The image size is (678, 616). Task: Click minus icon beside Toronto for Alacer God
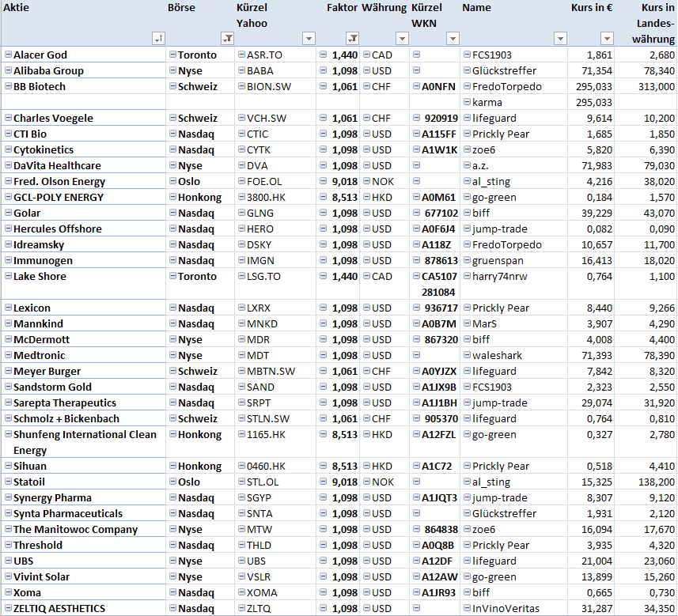[172, 55]
